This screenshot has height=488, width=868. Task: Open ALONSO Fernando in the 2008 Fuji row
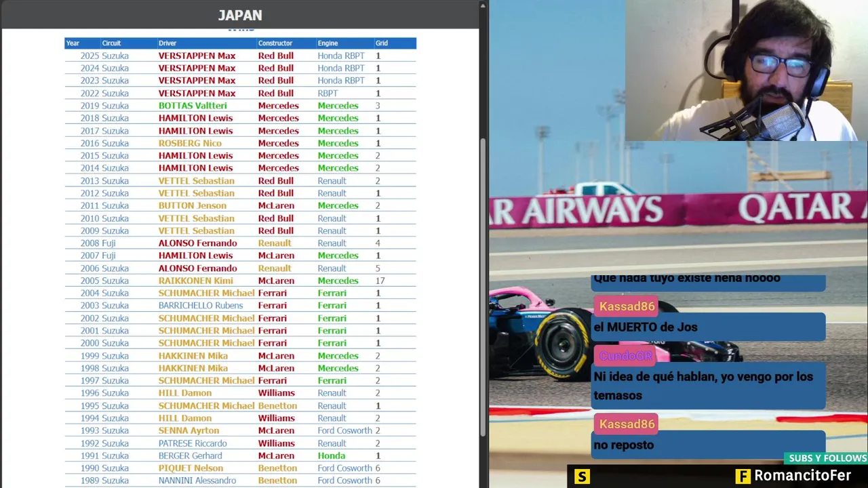coord(197,243)
